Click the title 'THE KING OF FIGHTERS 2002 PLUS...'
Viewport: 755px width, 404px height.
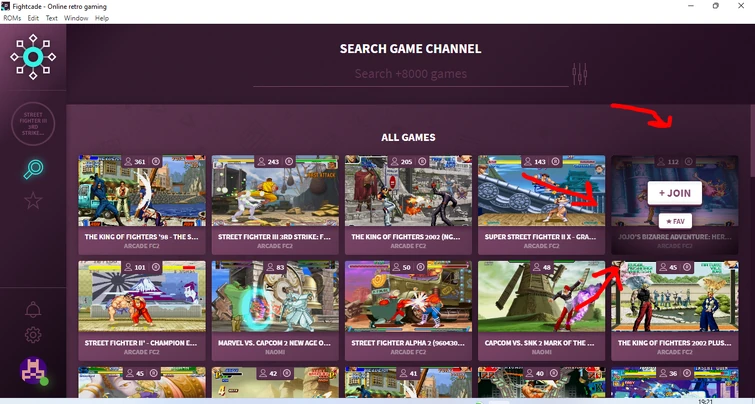point(675,343)
